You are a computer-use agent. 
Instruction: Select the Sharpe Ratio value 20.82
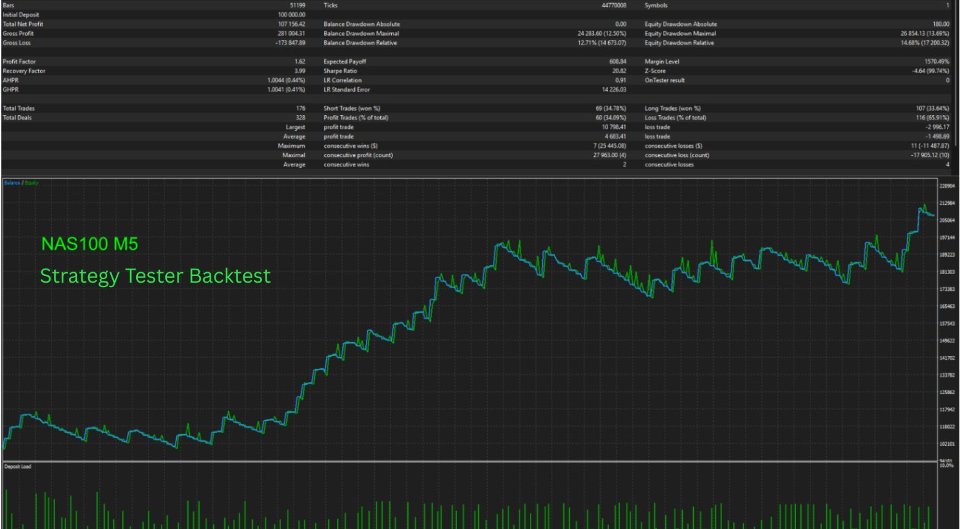620,71
